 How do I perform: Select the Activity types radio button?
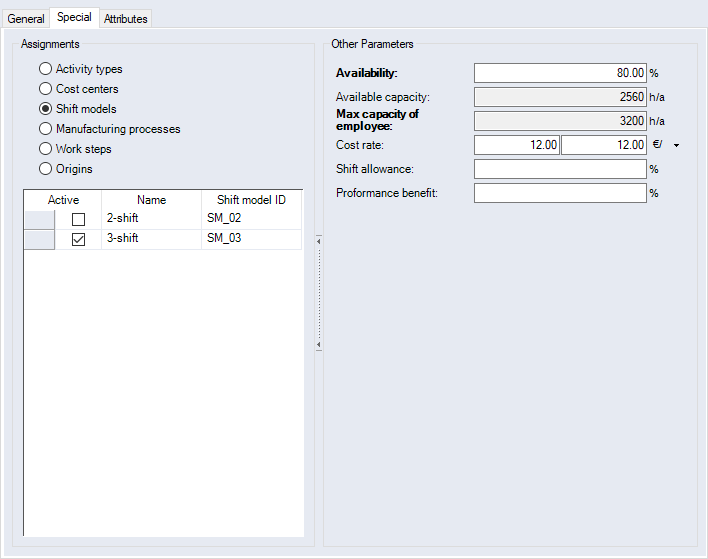45,69
